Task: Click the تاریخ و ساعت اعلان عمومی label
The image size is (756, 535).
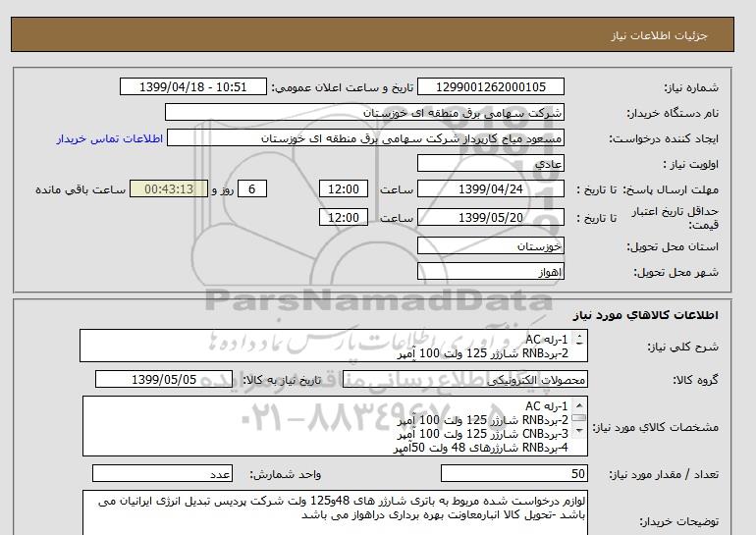Action: [x=343, y=87]
